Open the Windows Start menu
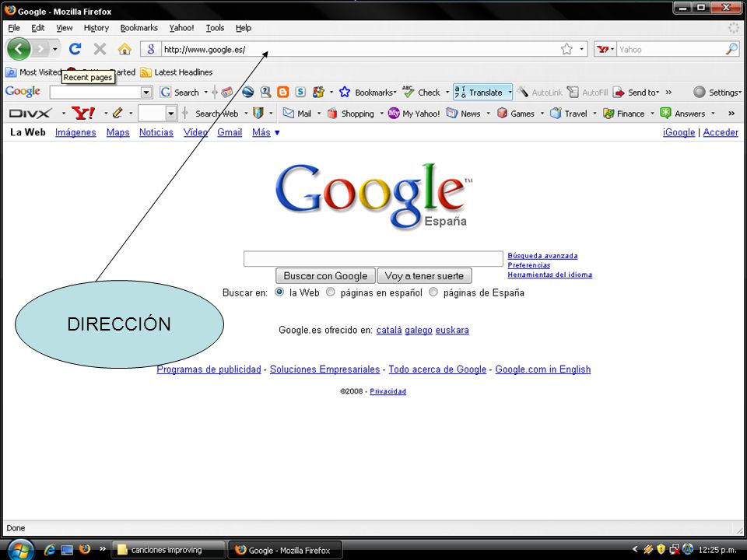 [19, 550]
